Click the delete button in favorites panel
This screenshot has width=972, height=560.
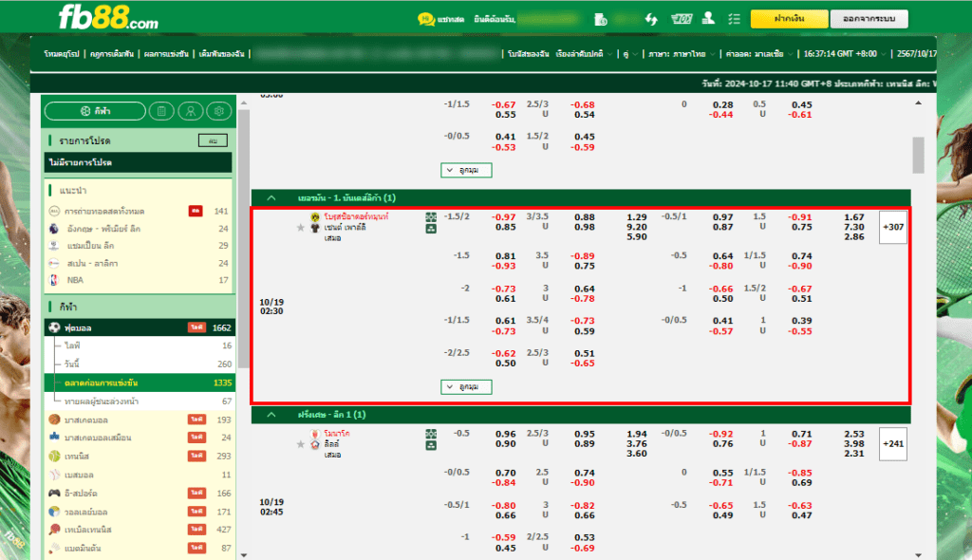coord(213,140)
